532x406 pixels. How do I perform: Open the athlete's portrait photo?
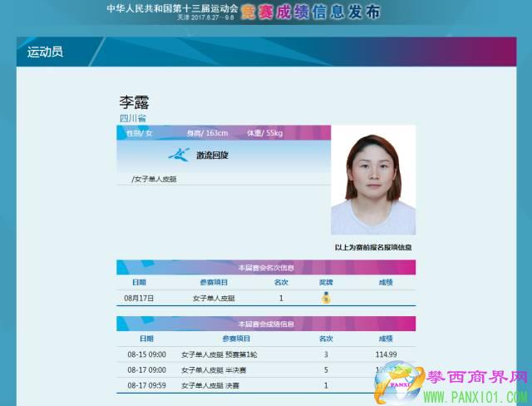coord(372,181)
